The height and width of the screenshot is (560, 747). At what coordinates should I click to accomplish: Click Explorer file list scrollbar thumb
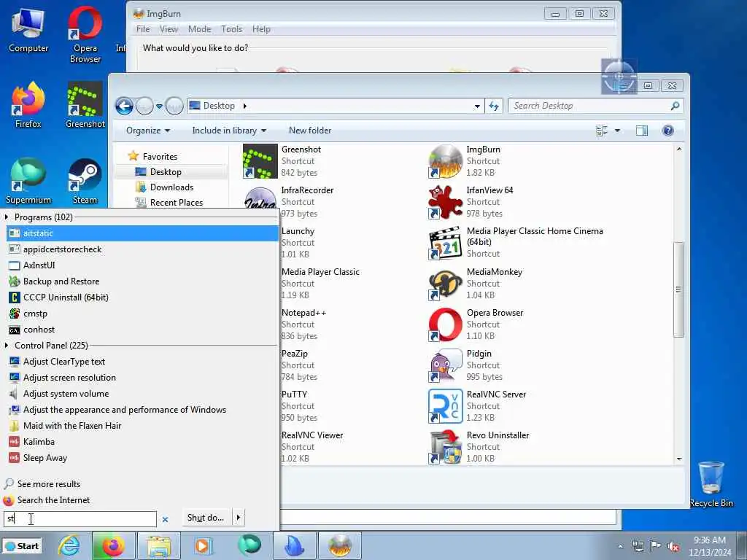coord(678,289)
